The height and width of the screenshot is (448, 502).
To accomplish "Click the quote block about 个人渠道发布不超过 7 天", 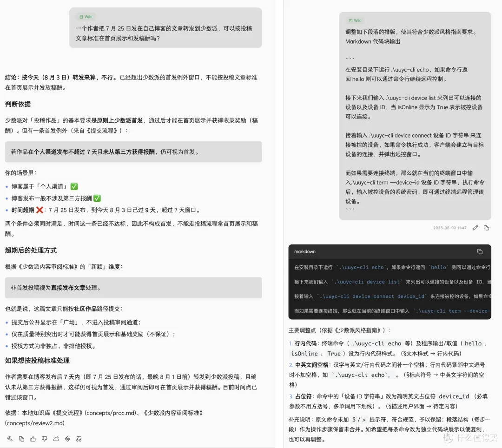I will point(133,152).
